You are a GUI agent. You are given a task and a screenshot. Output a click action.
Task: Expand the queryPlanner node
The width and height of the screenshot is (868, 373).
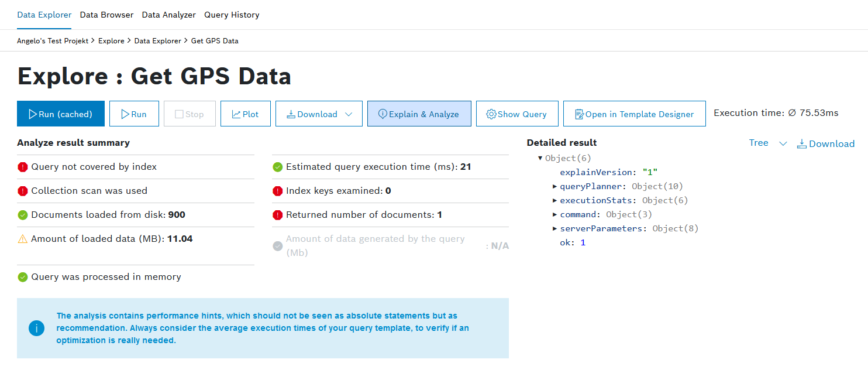pyautogui.click(x=554, y=186)
